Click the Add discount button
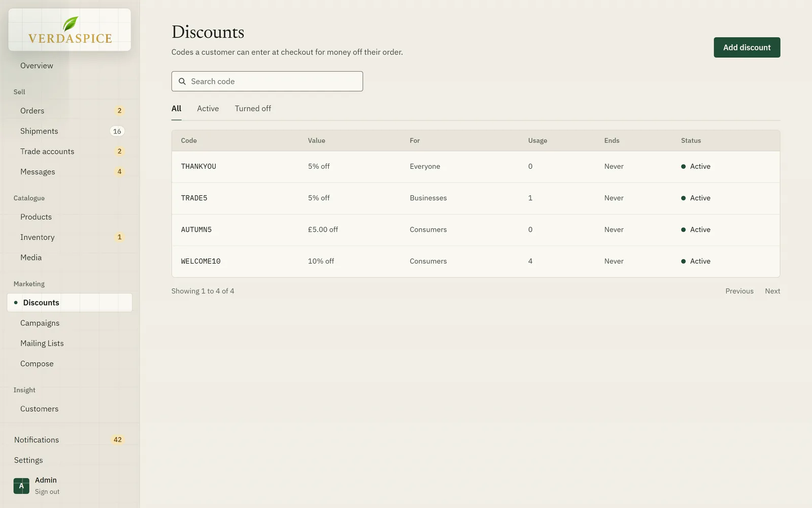 click(747, 47)
